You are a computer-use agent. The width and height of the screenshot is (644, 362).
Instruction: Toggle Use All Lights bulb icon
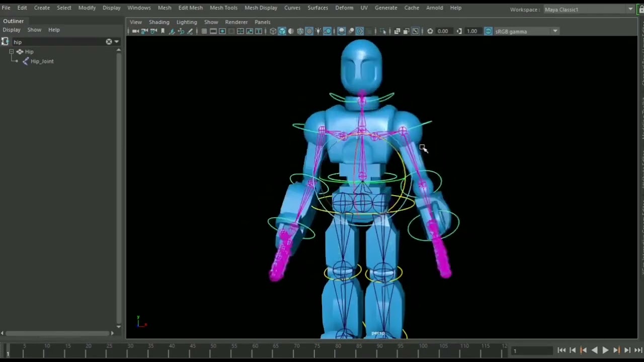click(x=318, y=31)
